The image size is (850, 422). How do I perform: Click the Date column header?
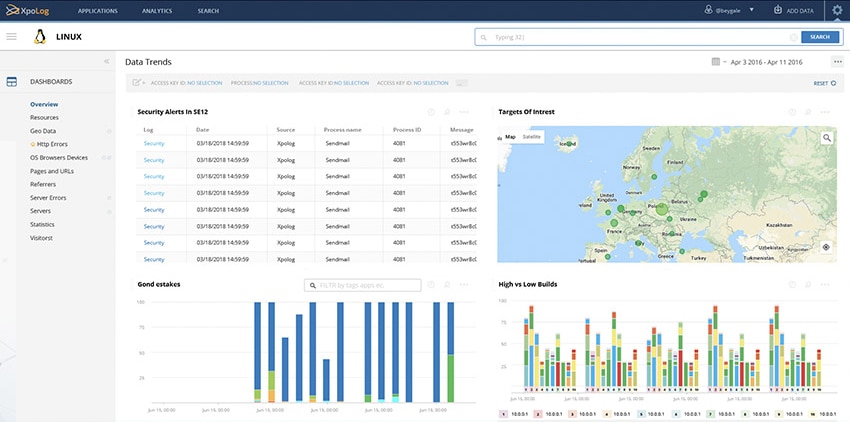(203, 130)
